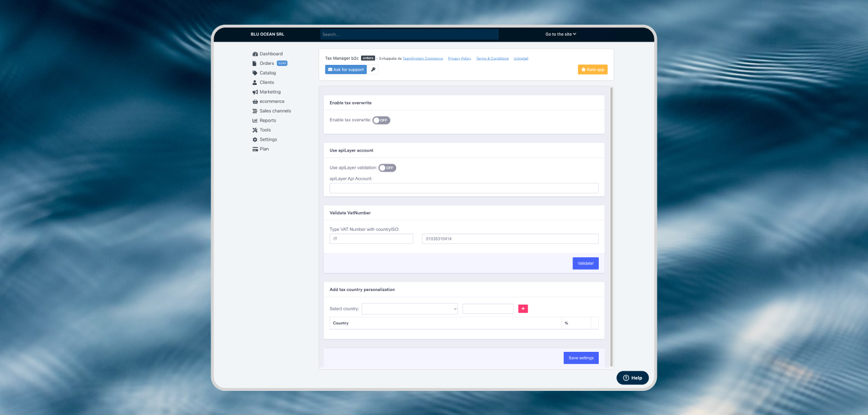Click the settings panel vertical scrollbar
Image resolution: width=868 pixels, height=415 pixels.
pyautogui.click(x=611, y=226)
